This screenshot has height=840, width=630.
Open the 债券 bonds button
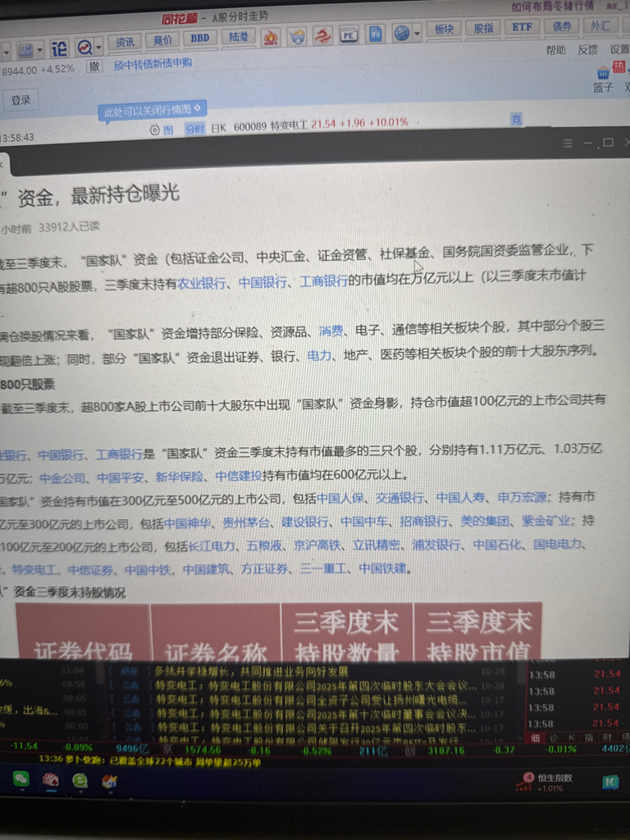point(561,25)
